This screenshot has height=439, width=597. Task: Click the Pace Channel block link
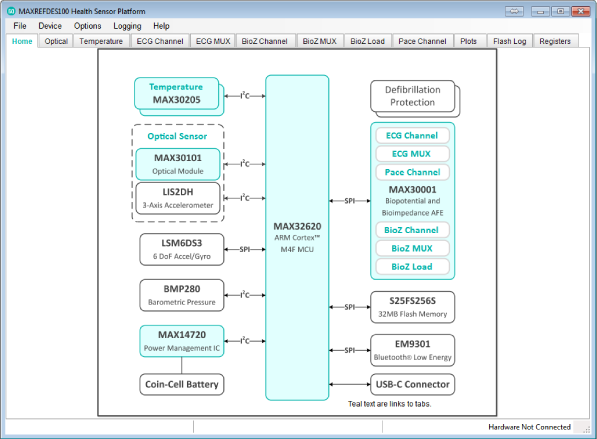[x=412, y=172]
